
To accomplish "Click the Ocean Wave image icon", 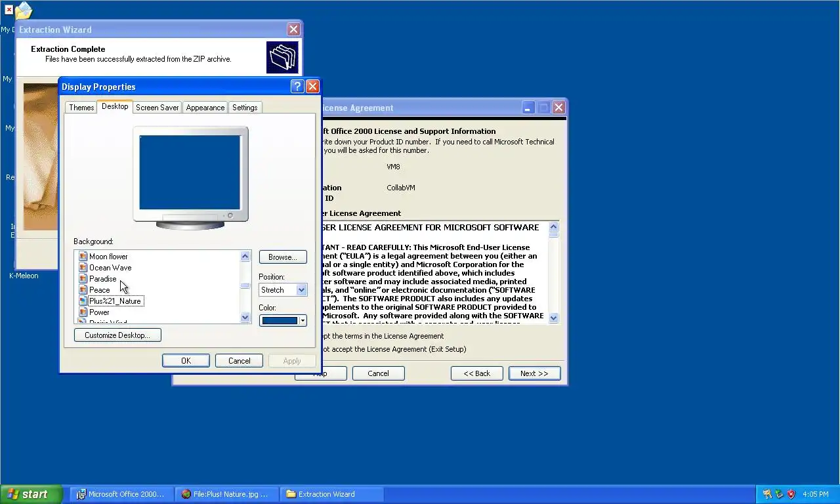I will point(83,268).
